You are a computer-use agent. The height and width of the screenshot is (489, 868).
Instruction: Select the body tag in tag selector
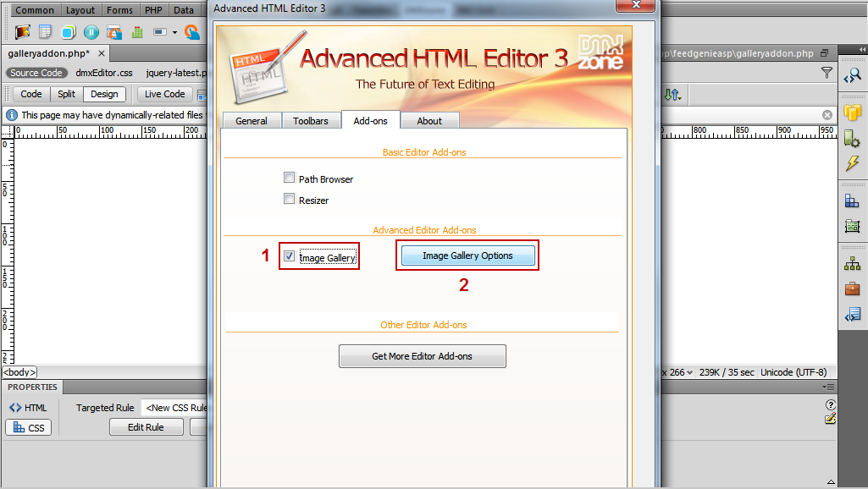point(20,372)
